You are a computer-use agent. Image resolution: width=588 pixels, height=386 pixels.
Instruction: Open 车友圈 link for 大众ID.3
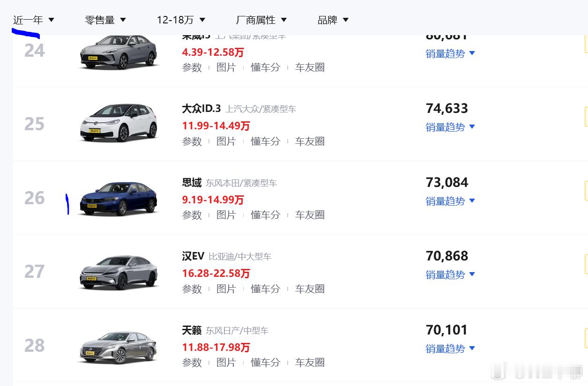pos(310,141)
